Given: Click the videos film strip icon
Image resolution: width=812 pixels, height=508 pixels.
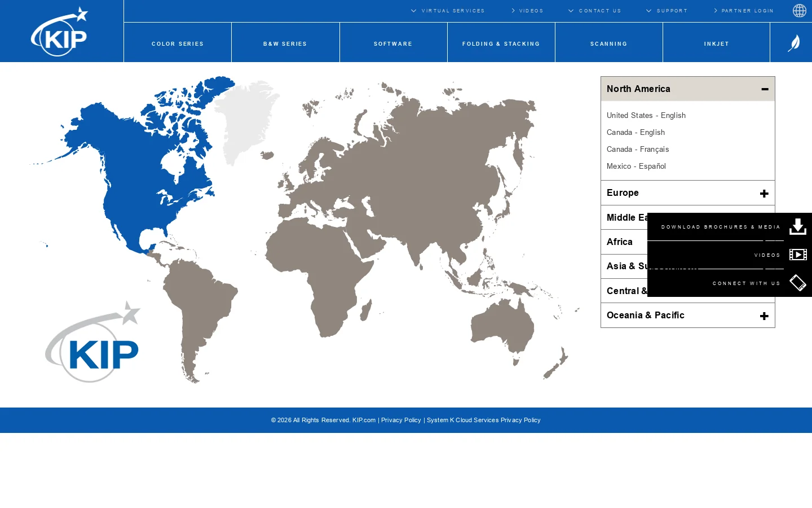Looking at the screenshot, I should 798,255.
